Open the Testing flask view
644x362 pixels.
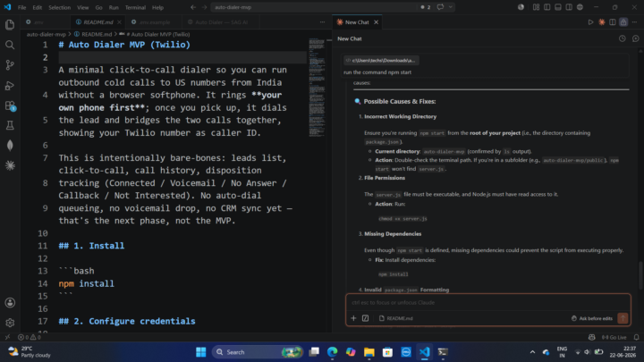coord(10,125)
